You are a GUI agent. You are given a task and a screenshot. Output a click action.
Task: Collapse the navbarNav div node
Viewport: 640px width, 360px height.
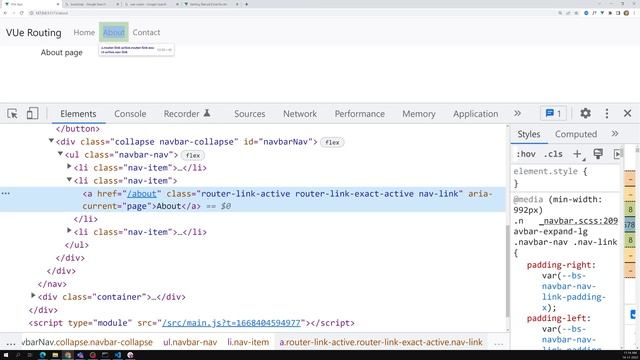pyautogui.click(x=51, y=141)
